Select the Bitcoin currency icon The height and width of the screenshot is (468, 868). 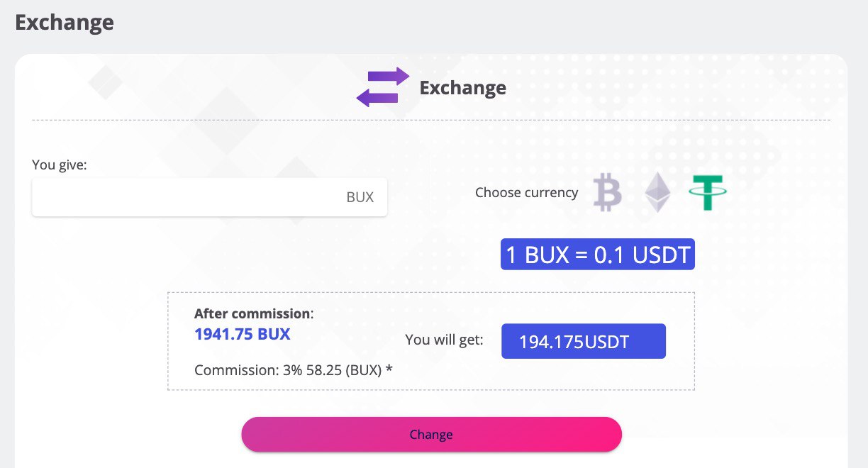(607, 193)
